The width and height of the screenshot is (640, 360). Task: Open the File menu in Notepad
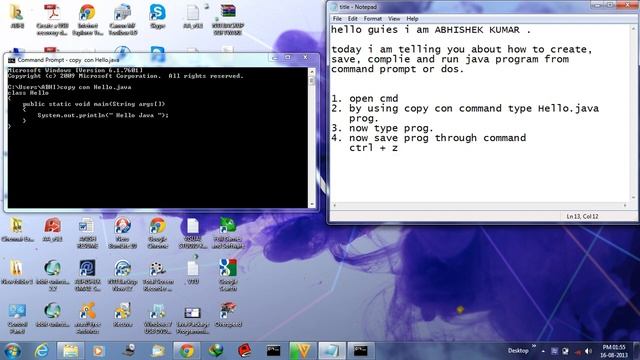337,19
